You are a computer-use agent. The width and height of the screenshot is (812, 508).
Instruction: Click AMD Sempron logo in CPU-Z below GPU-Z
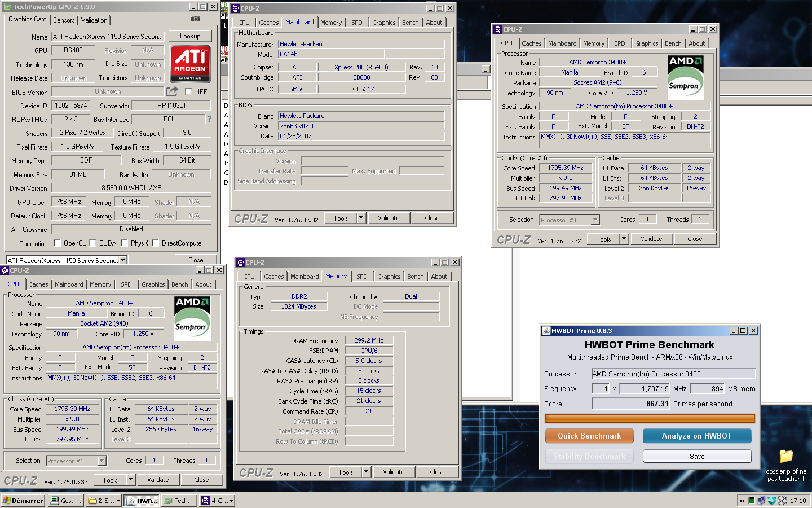(x=192, y=318)
